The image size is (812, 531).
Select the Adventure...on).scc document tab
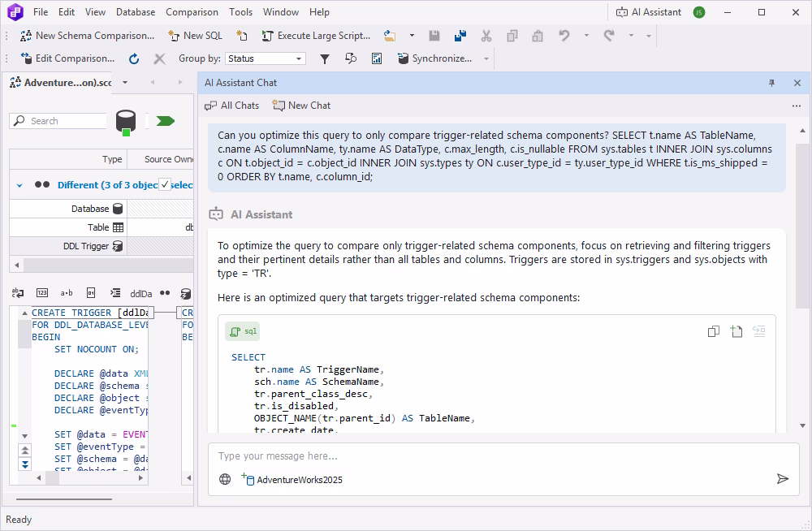coord(61,82)
